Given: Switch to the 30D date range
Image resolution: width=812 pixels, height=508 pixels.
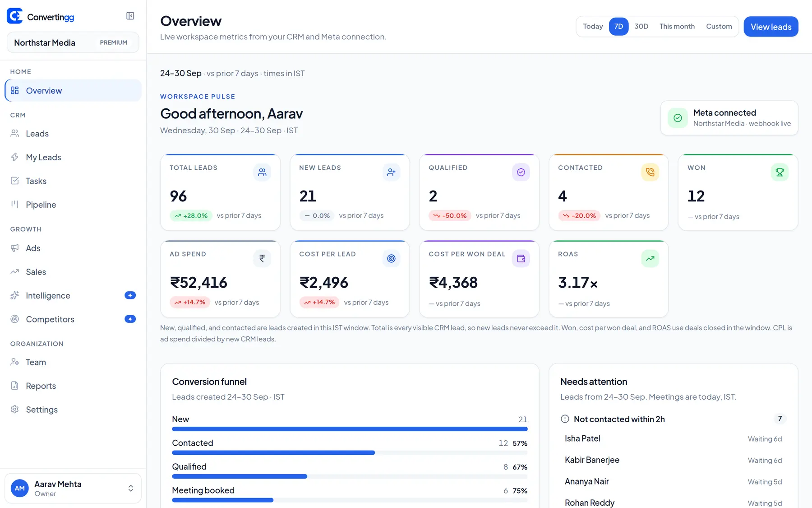Looking at the screenshot, I should tap(641, 27).
